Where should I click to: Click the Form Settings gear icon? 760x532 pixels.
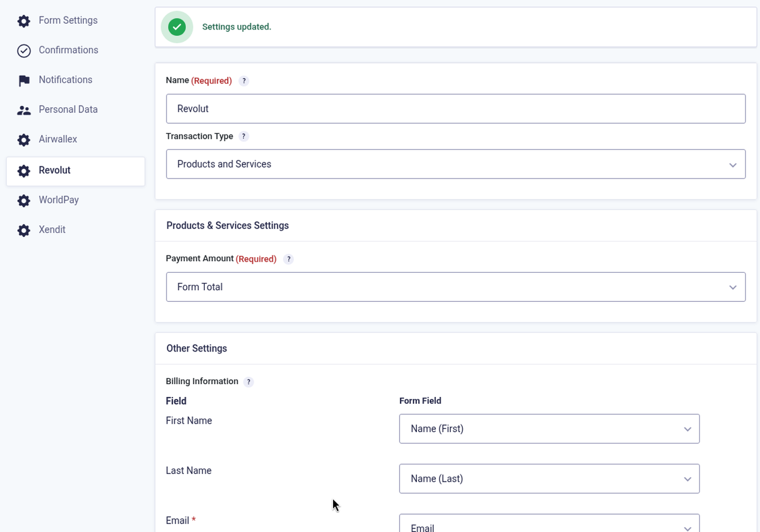[x=24, y=21]
